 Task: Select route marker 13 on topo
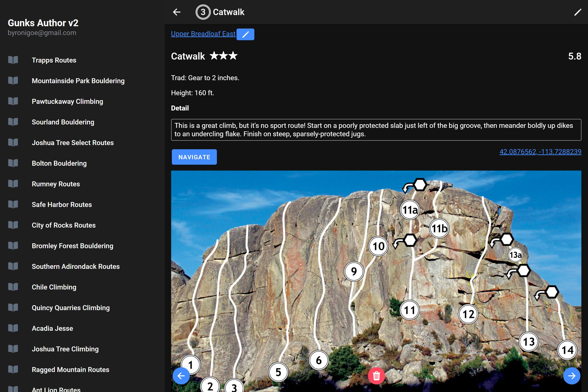point(529,341)
